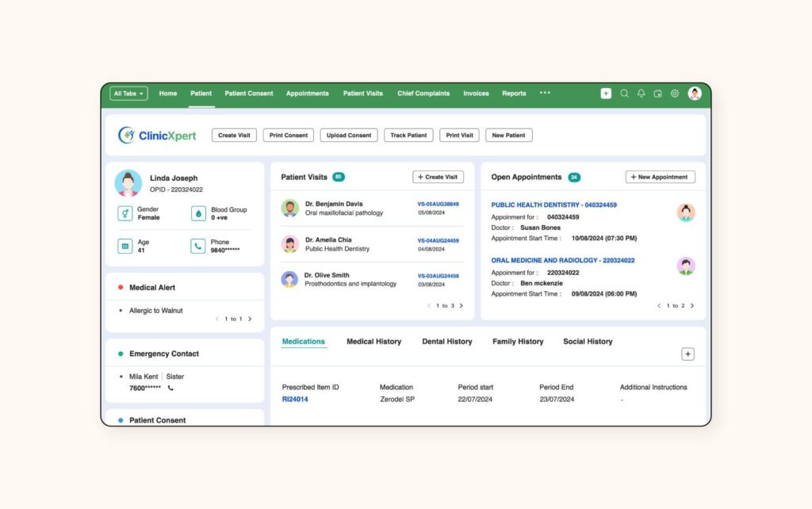The image size is (812, 509).
Task: Click the plus icon in the top bar
Action: pyautogui.click(x=606, y=94)
